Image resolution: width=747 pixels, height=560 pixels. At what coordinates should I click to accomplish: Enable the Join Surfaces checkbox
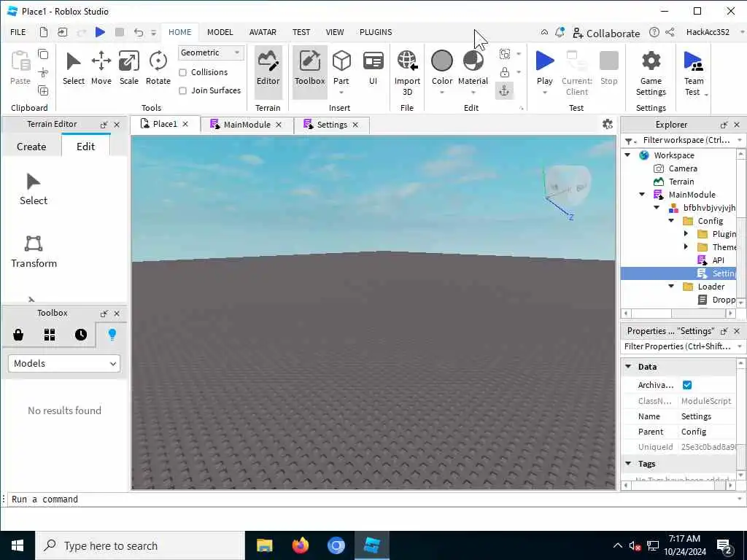182,90
